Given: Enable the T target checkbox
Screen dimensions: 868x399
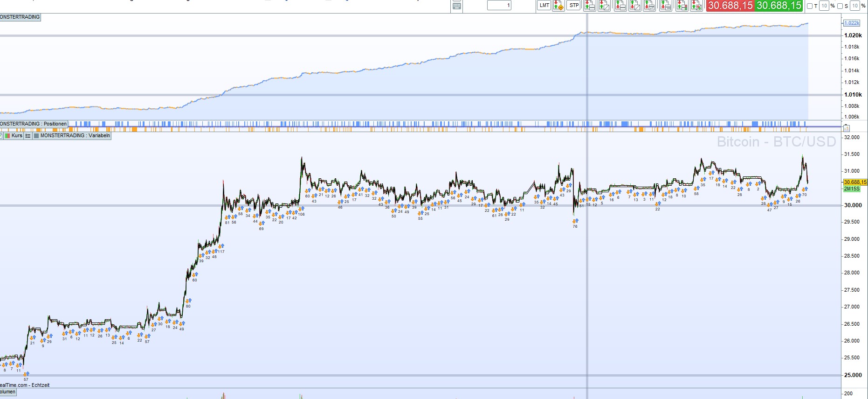Looking at the screenshot, I should [x=810, y=6].
